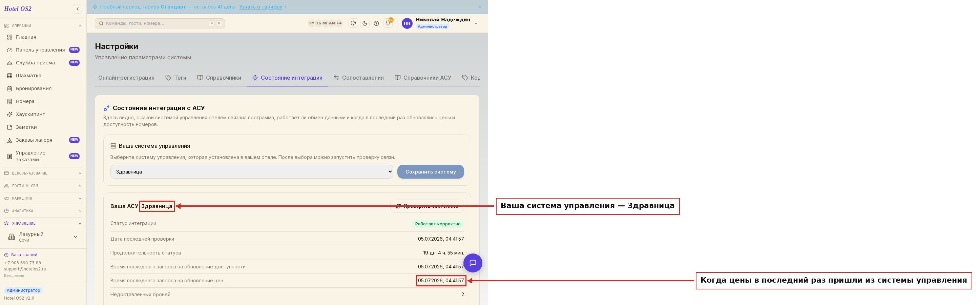This screenshot has width=980, height=305.
Task: Click the Hotel OS2 logo
Action: point(18,9)
